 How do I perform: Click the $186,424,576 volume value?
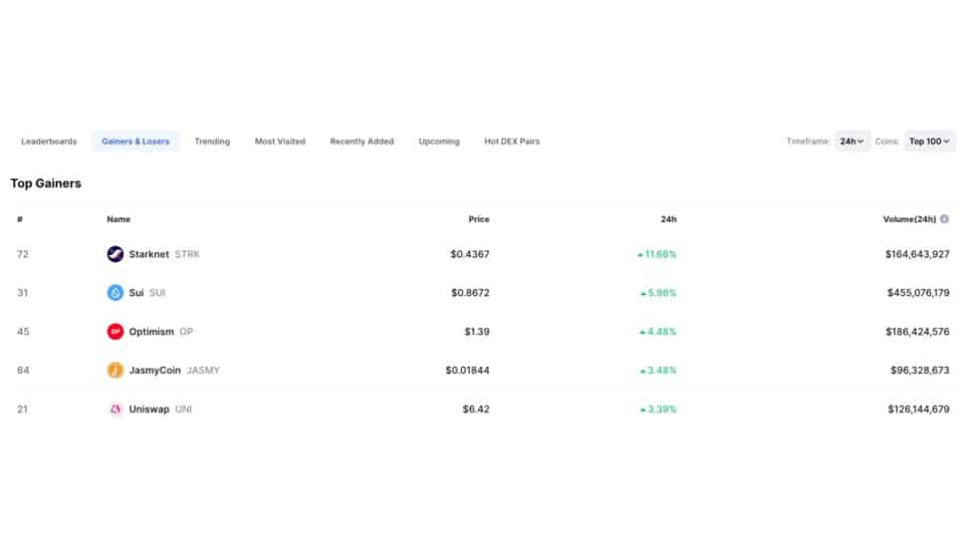[x=917, y=332]
